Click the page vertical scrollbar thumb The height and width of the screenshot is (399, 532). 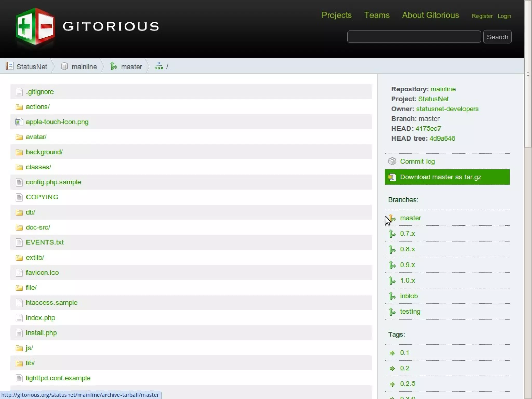[x=528, y=74]
